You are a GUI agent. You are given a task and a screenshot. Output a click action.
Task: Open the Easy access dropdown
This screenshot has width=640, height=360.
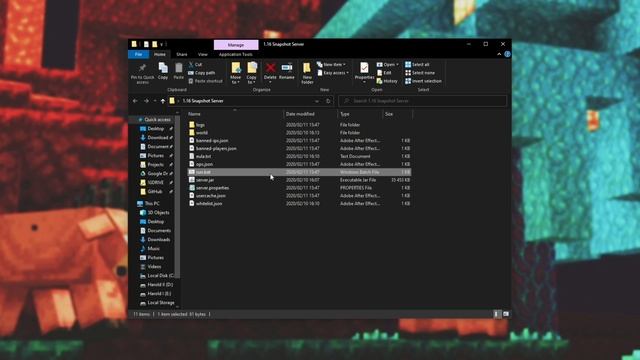[x=333, y=73]
